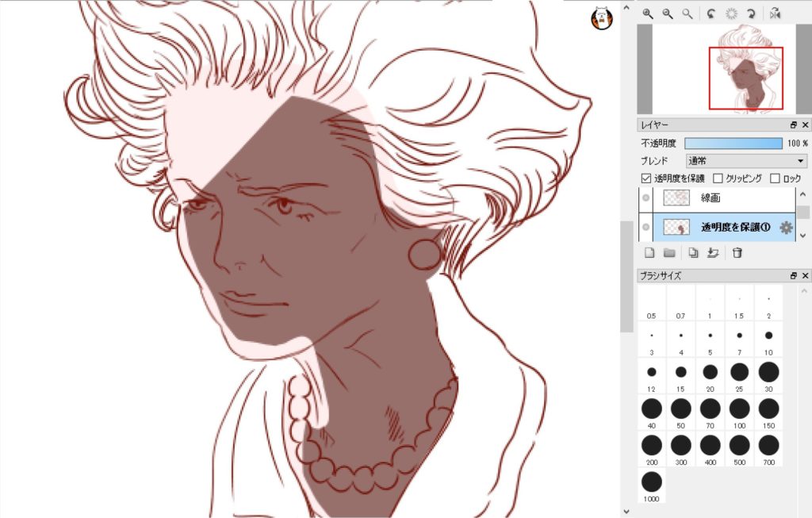Screen dimensions: 812x518
Task: Open the ブレンド mode dropdown
Action: pos(745,161)
